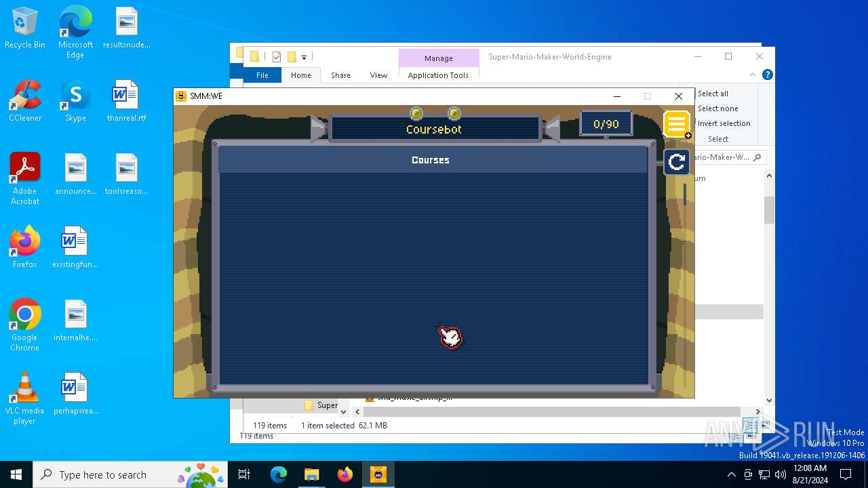Minimize the SMM:WE game window
This screenshot has height=488, width=868.
616,96
